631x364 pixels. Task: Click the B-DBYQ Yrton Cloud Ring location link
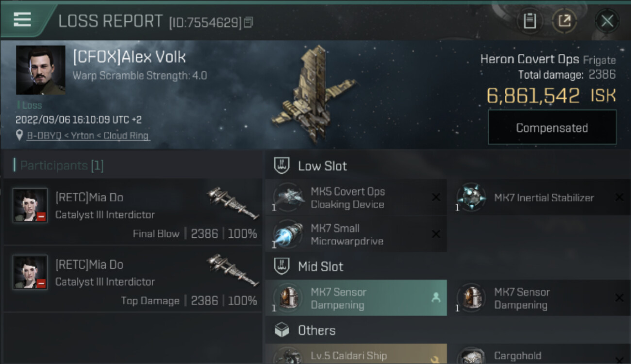click(x=88, y=135)
